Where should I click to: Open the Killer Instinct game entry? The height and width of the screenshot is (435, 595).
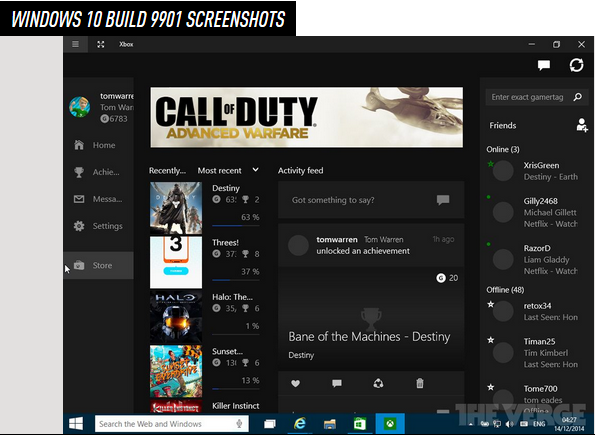[x=205, y=406]
